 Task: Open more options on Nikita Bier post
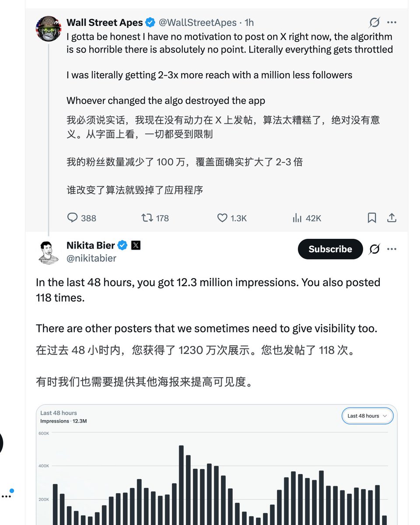392,249
